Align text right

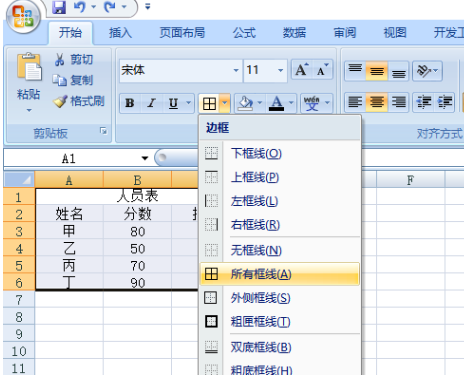coord(399,102)
